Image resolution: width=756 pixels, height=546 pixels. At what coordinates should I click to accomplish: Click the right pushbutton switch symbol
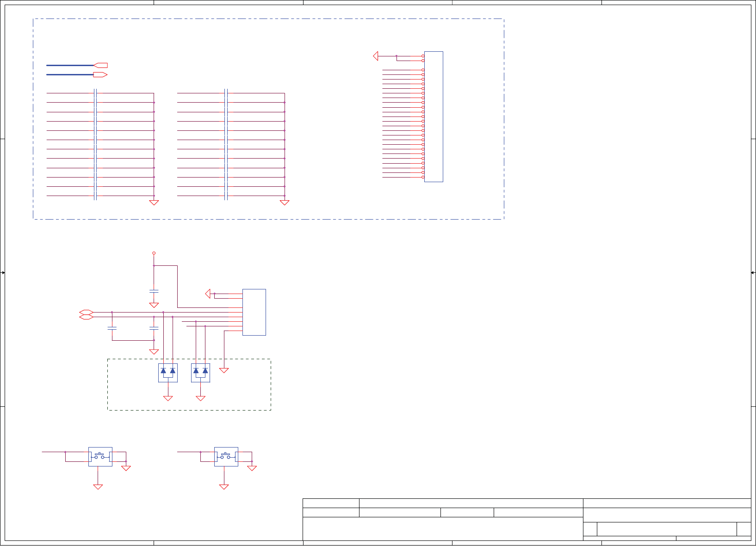[x=226, y=457]
